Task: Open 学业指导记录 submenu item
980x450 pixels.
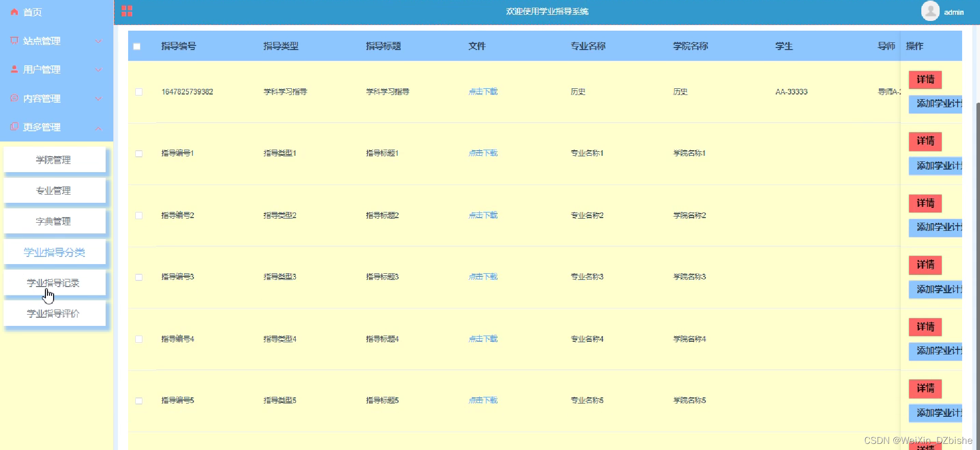Action: coord(55,282)
